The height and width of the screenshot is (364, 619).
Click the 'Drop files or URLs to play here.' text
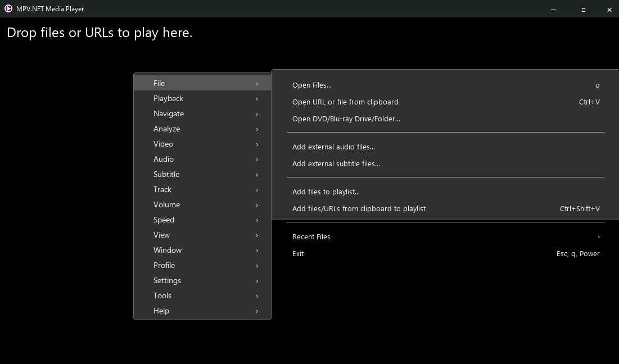point(100,33)
